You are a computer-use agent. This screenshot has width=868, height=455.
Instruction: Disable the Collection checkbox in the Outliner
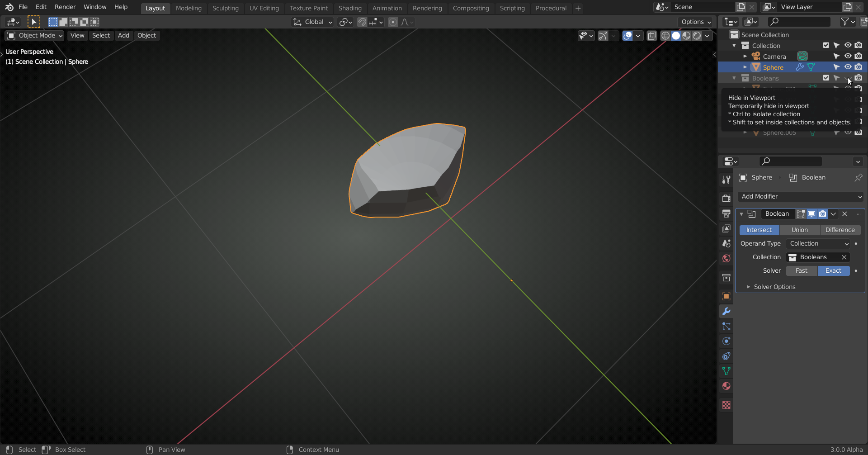tap(826, 45)
